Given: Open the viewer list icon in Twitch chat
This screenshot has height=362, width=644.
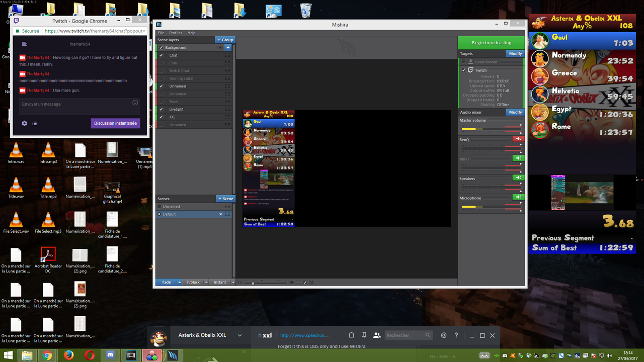Looking at the screenshot, I should pos(35,123).
